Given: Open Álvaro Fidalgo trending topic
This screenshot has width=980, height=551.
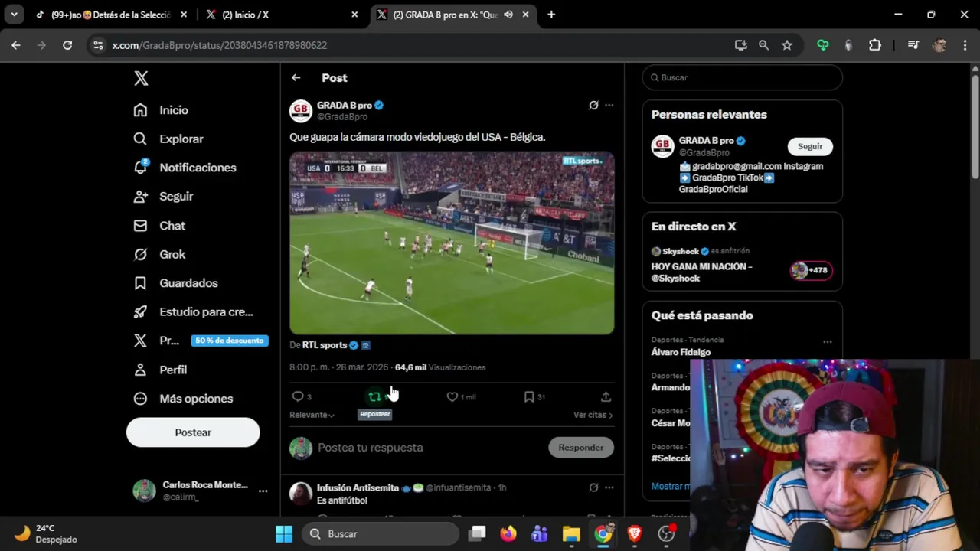Looking at the screenshot, I should 681,352.
